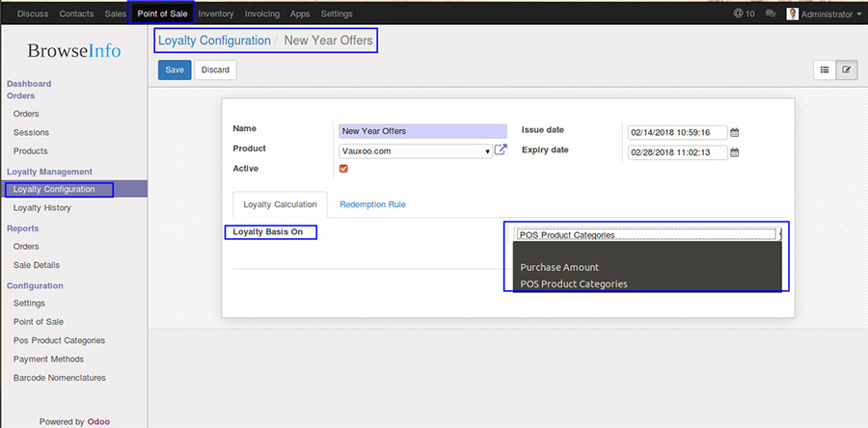This screenshot has width=868, height=428.
Task: Switch to form edit view
Action: pyautogui.click(x=847, y=70)
